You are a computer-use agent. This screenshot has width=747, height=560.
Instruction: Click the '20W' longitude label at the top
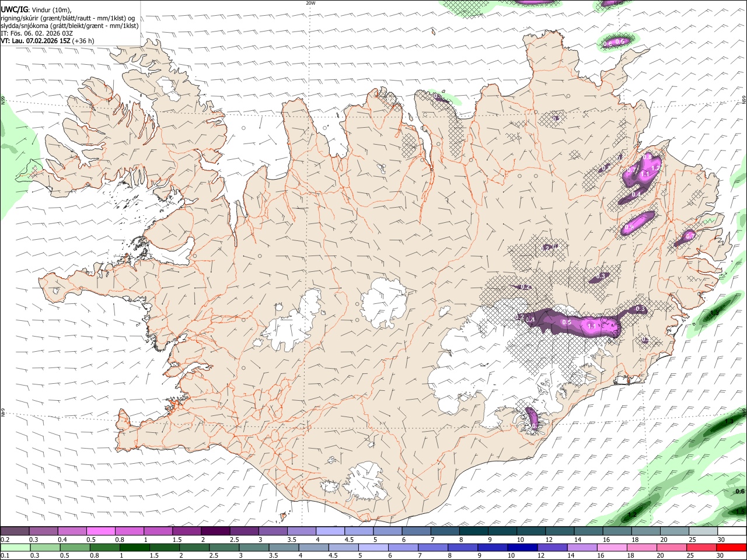pyautogui.click(x=310, y=3)
